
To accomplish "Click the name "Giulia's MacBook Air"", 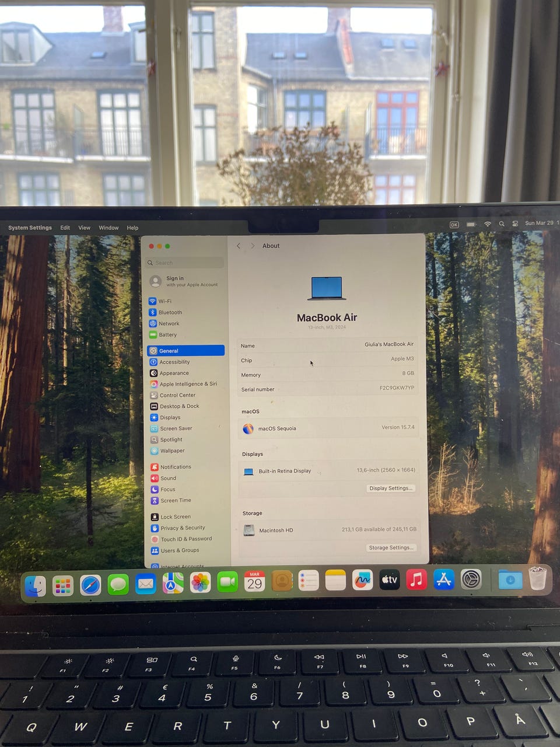I will pyautogui.click(x=389, y=344).
